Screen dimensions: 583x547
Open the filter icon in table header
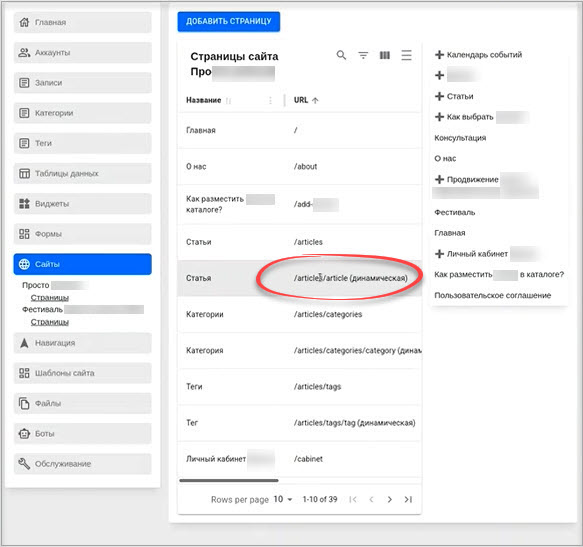[x=363, y=55]
